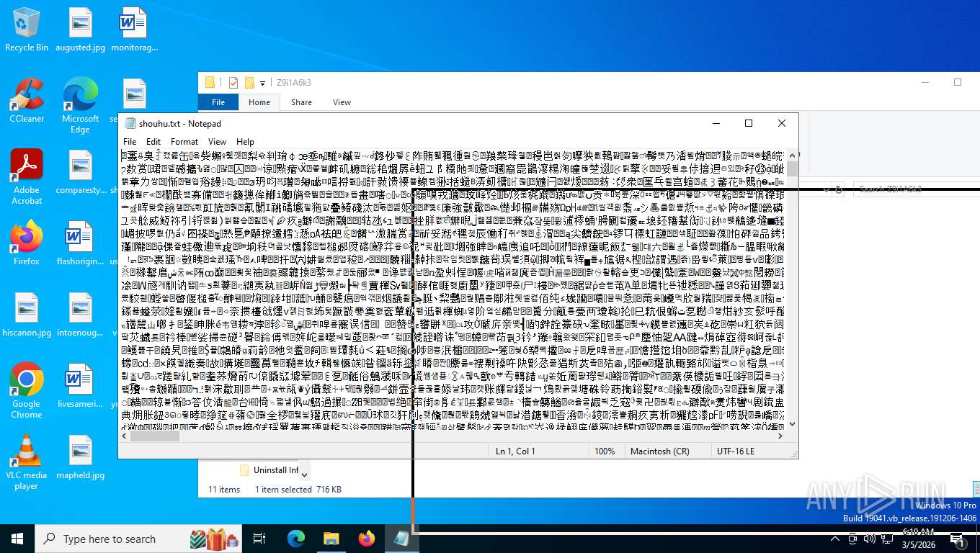Click the New Folder icon in Explorer title bar

point(249,83)
